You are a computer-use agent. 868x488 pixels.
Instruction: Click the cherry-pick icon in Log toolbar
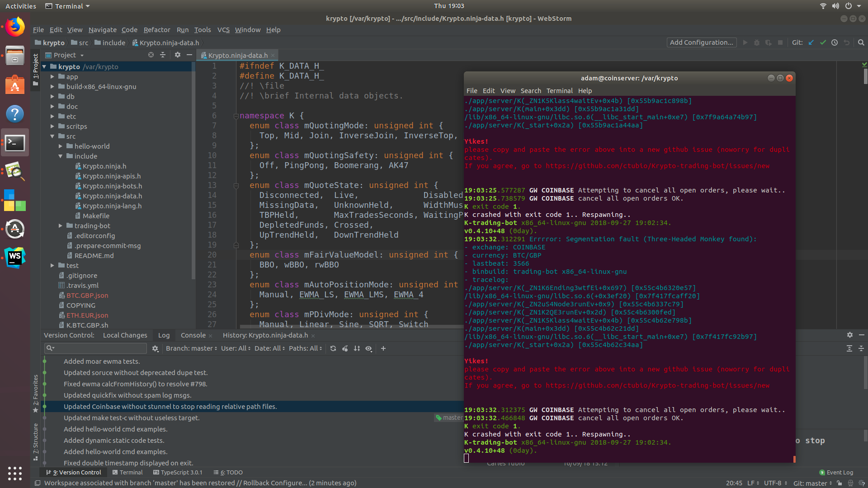click(345, 348)
